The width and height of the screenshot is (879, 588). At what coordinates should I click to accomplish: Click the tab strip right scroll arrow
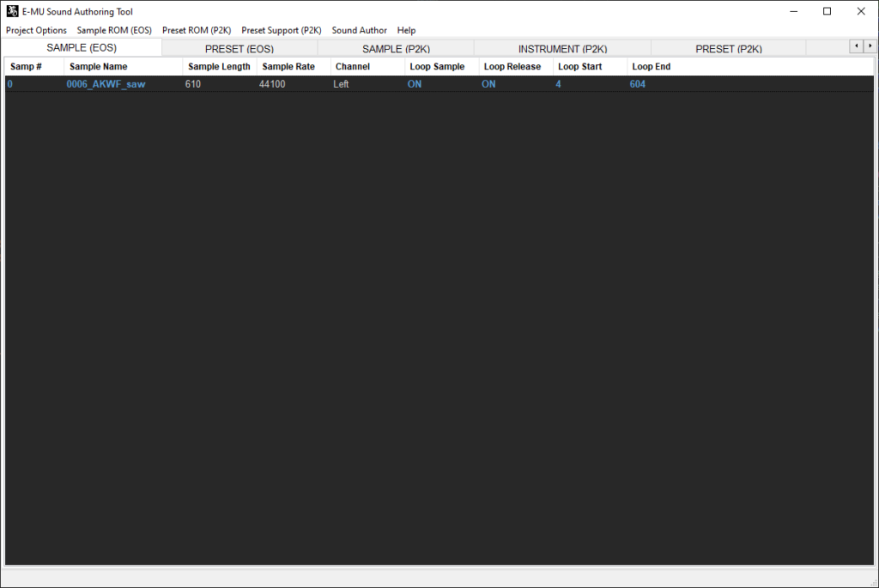click(870, 46)
